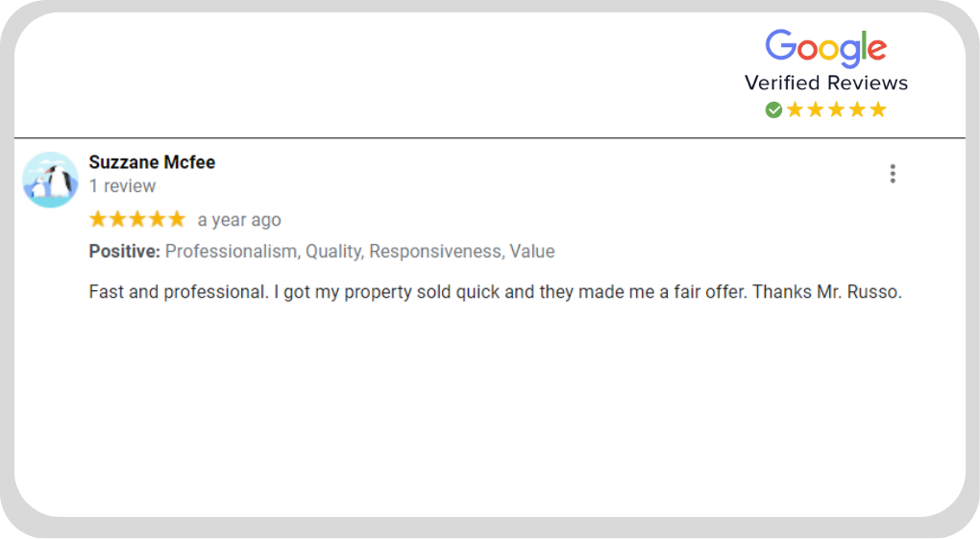Viewport: 980px width, 539px height.
Task: Click the '1 review' count text
Action: pos(122,186)
